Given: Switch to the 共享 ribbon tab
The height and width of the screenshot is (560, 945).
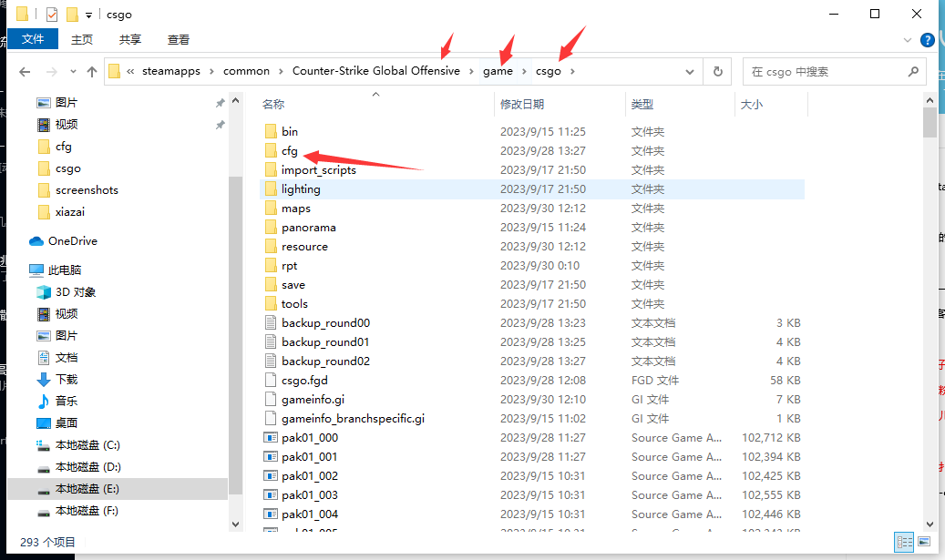Looking at the screenshot, I should [x=130, y=39].
